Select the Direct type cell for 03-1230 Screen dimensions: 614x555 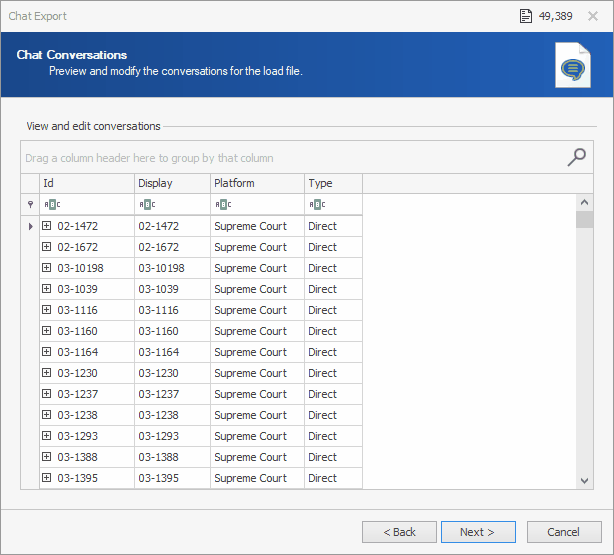(333, 373)
